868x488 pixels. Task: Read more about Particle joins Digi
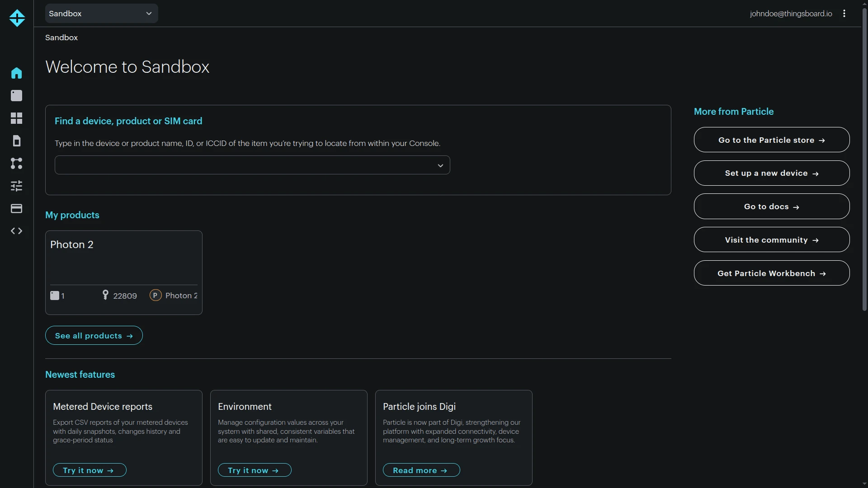(421, 470)
